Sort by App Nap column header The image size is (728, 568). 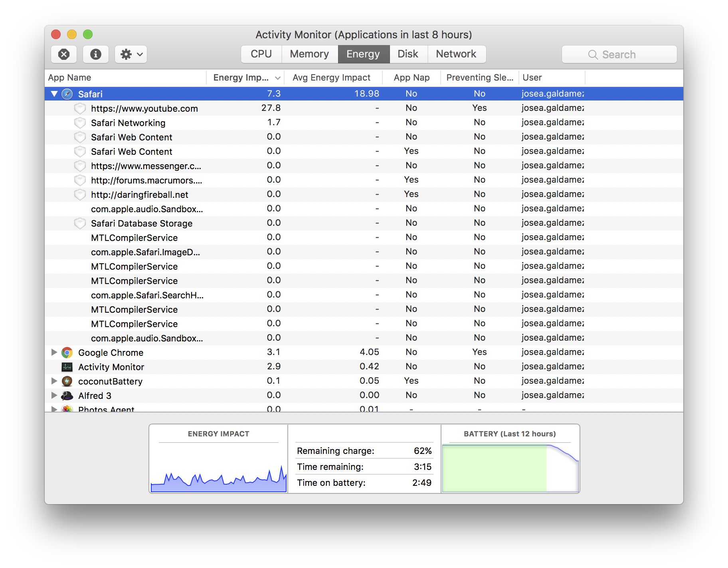pos(411,78)
